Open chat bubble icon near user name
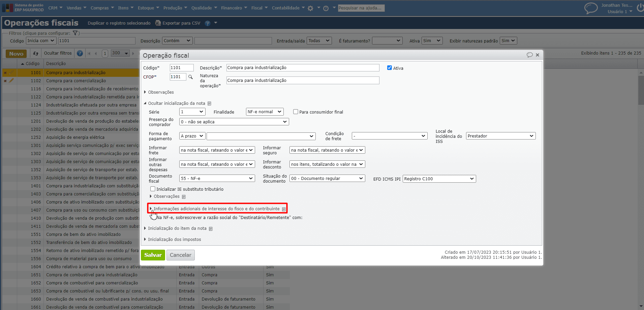The width and height of the screenshot is (644, 310). click(590, 8)
